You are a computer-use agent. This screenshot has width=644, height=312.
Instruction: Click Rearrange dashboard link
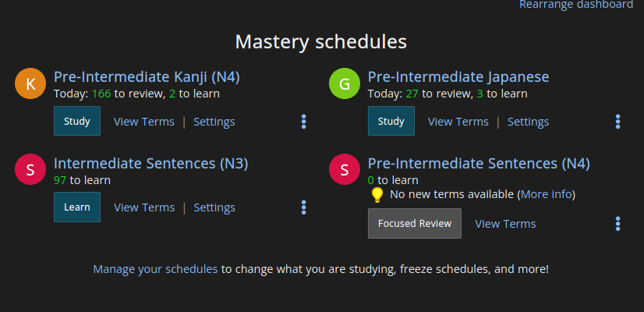click(x=576, y=5)
